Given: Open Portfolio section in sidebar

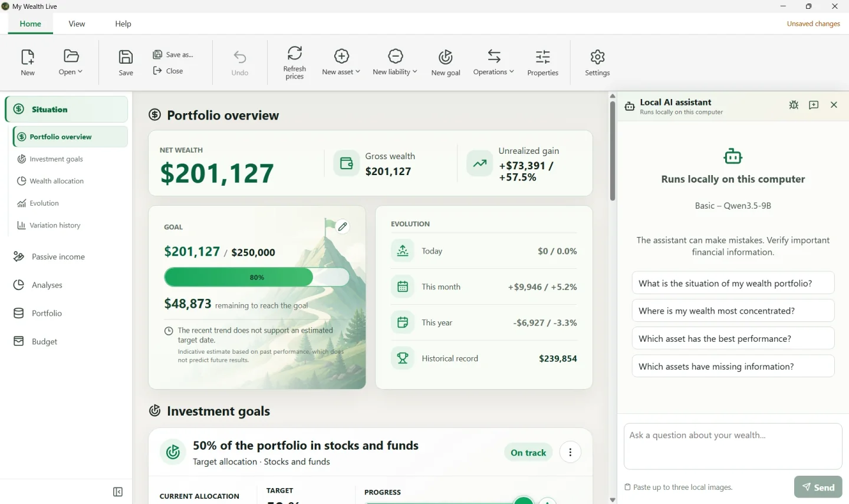Looking at the screenshot, I should coord(47,313).
